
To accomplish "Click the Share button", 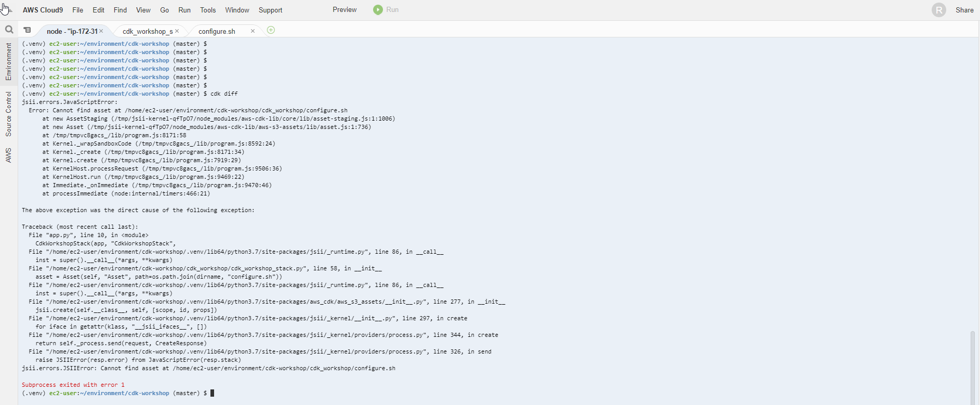I will click(964, 10).
